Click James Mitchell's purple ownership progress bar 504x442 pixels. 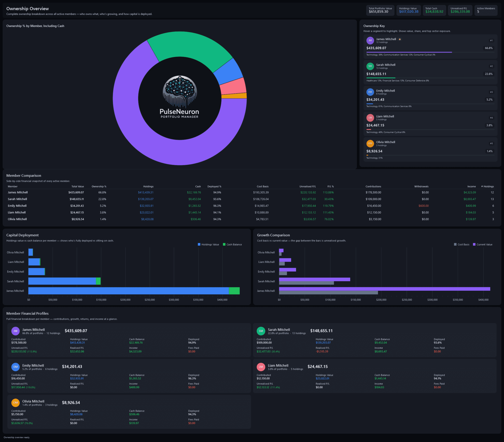(409, 52)
